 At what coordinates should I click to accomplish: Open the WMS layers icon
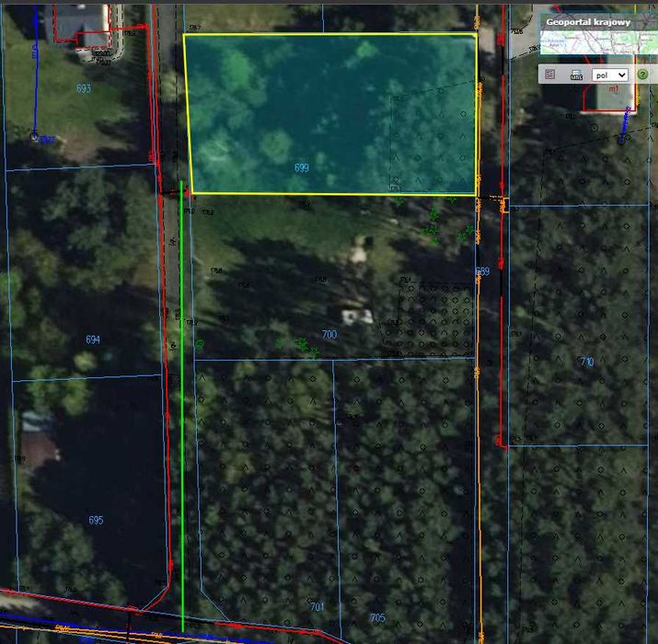click(577, 75)
